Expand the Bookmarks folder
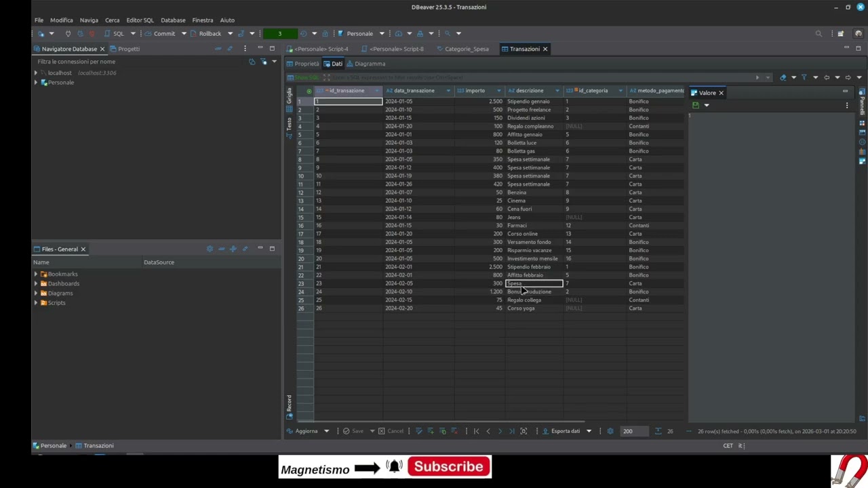 (x=36, y=274)
